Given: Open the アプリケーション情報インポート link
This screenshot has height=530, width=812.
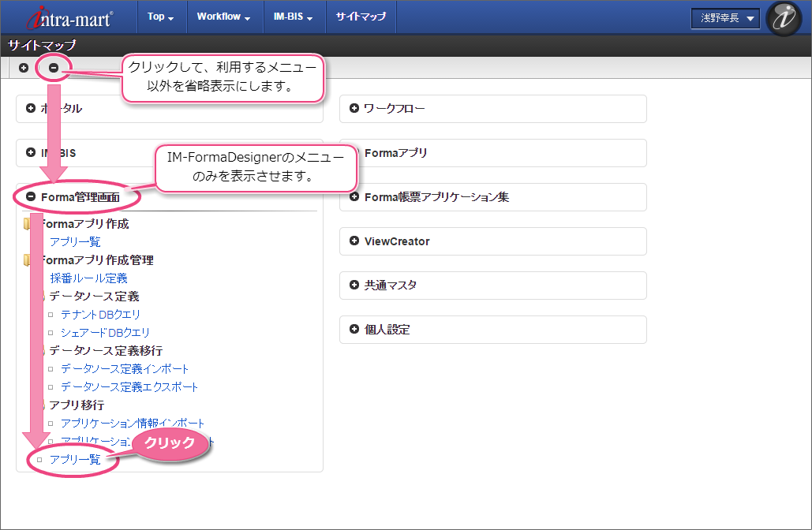Looking at the screenshot, I should pos(133,424).
